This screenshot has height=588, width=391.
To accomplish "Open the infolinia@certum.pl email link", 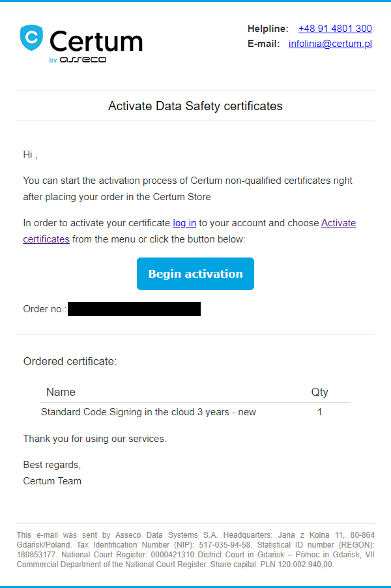I will 330,44.
